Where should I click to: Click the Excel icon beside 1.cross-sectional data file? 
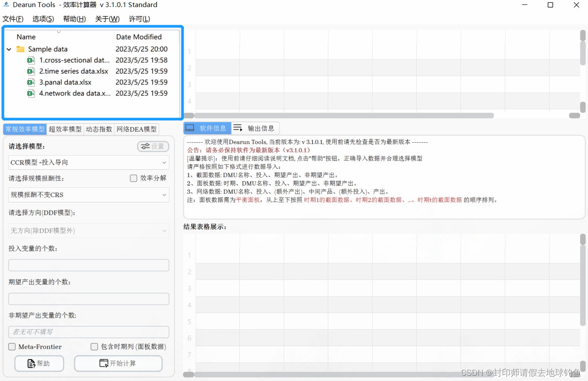click(31, 60)
